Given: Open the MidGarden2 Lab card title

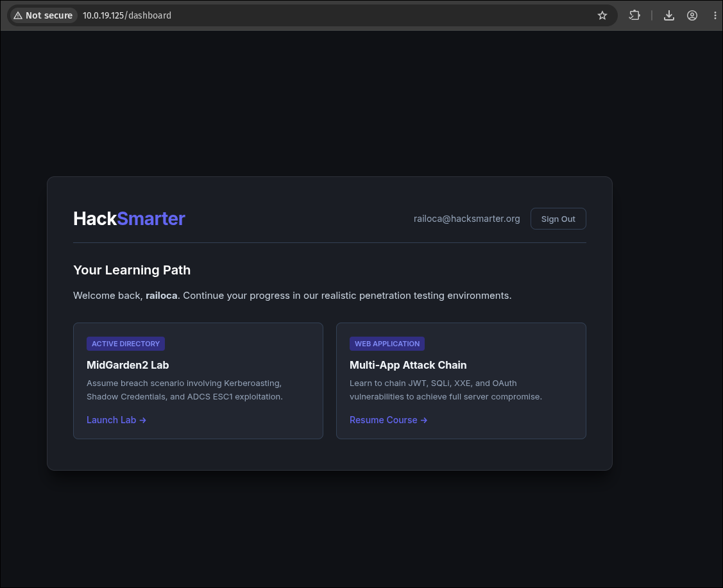Looking at the screenshot, I should (128, 365).
